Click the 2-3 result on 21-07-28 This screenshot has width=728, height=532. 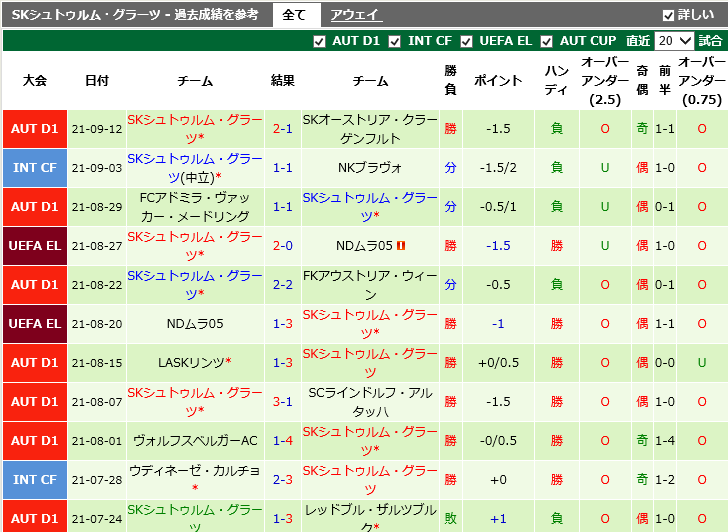click(x=282, y=480)
